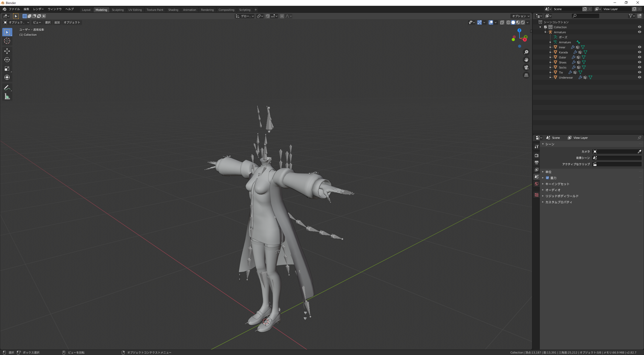This screenshot has width=644, height=355.
Task: Uncheck the Collection exclude checkbox in the outliner
Action: [x=545, y=27]
